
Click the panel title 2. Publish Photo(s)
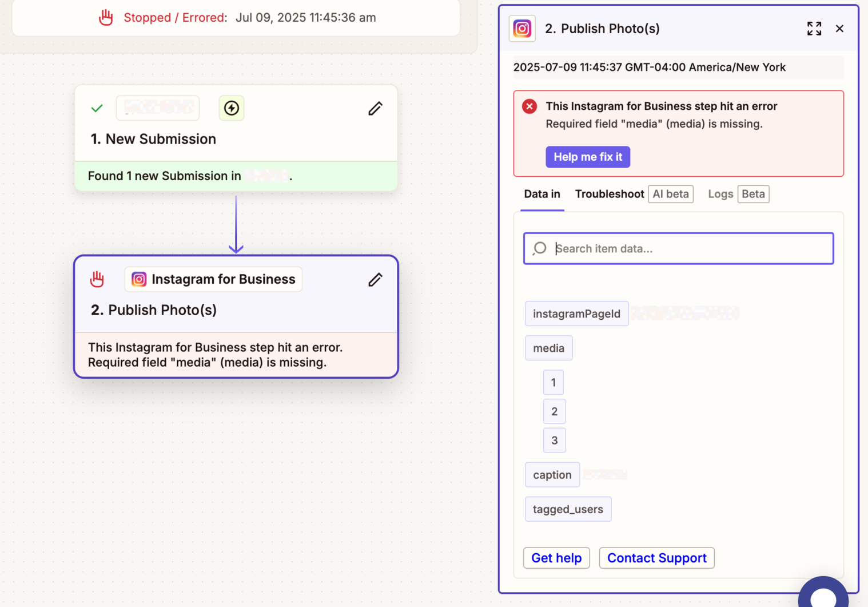tap(602, 29)
